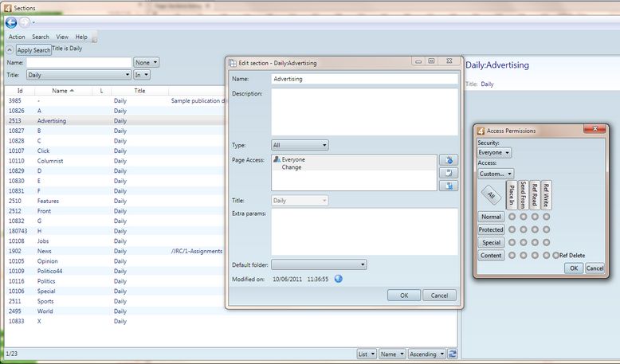The width and height of the screenshot is (620, 364).
Task: Open the Ascending sort order dropdown
Action: (x=427, y=354)
